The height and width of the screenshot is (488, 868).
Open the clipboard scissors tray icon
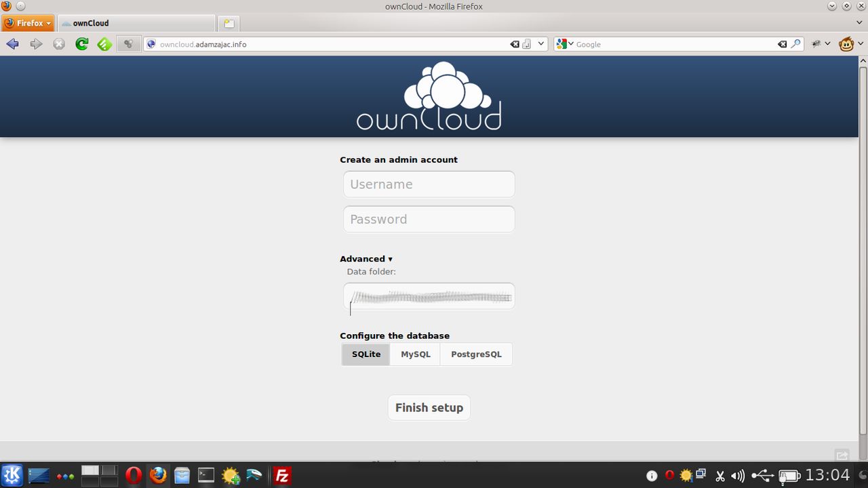pyautogui.click(x=720, y=476)
